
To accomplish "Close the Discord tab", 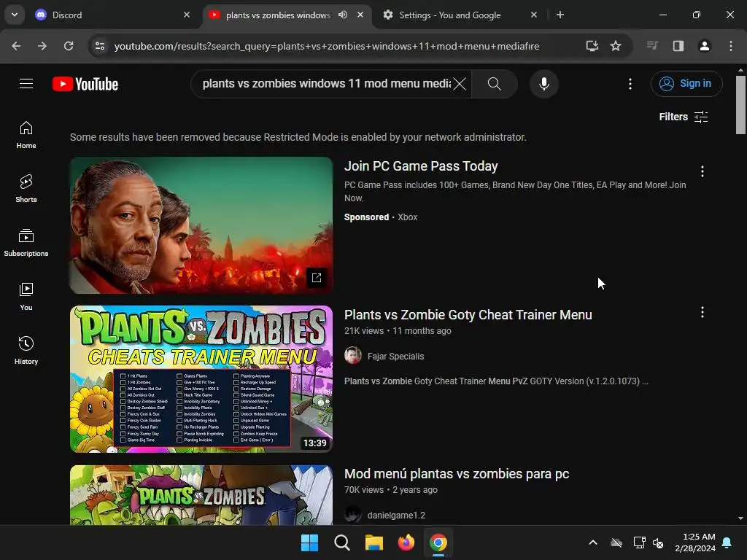I will (187, 15).
